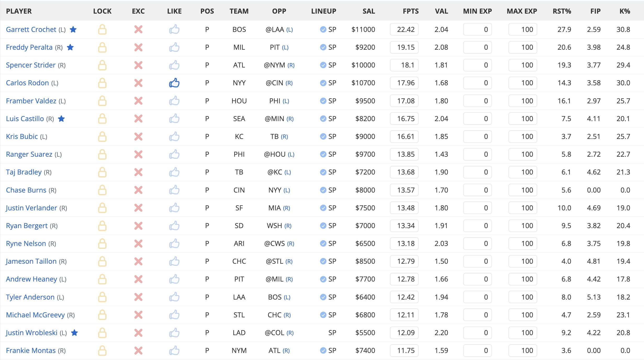Viewport: 644px width, 360px height.
Task: Edit Spencer Strider MAX EXP field
Action: [x=523, y=65]
